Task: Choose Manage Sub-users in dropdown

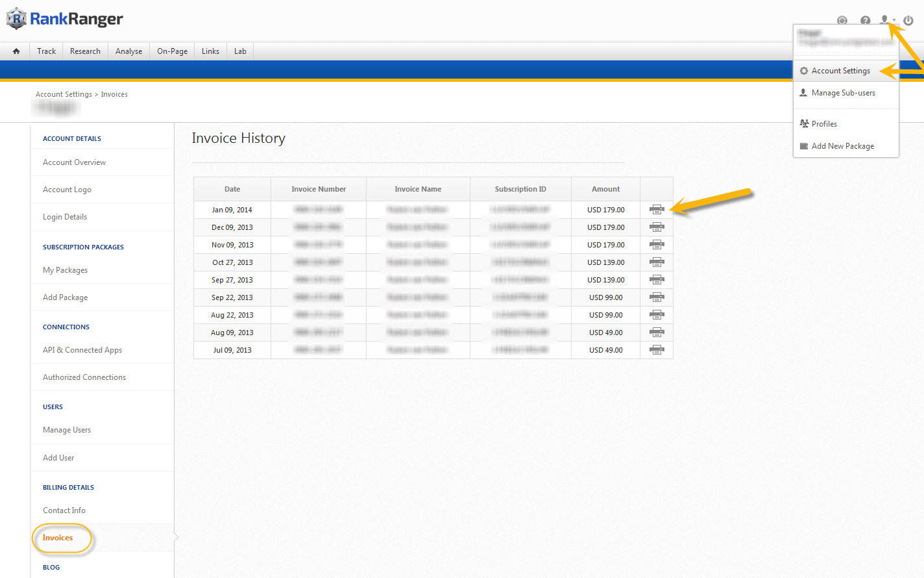Action: click(843, 93)
